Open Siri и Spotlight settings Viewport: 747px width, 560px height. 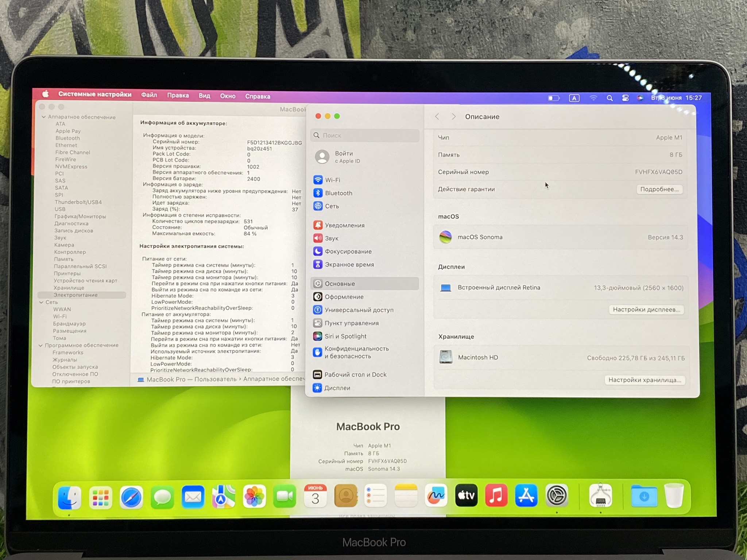pyautogui.click(x=345, y=336)
